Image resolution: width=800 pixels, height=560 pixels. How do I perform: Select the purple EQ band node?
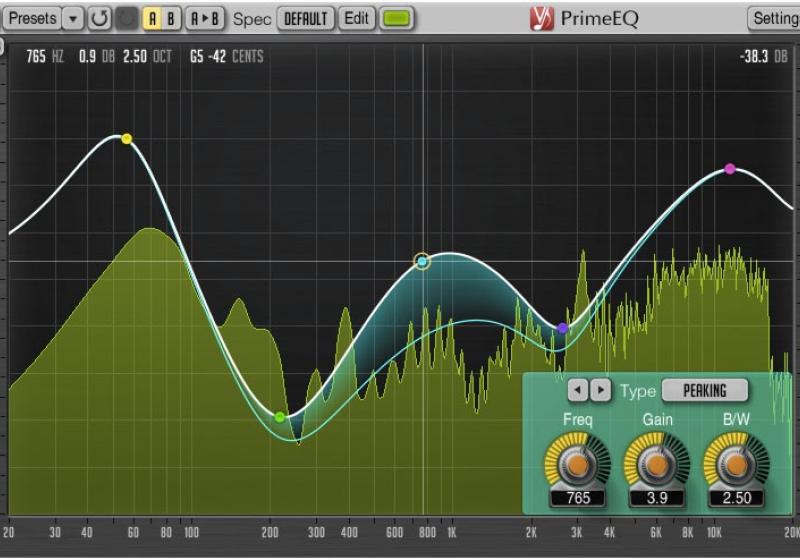(x=562, y=328)
